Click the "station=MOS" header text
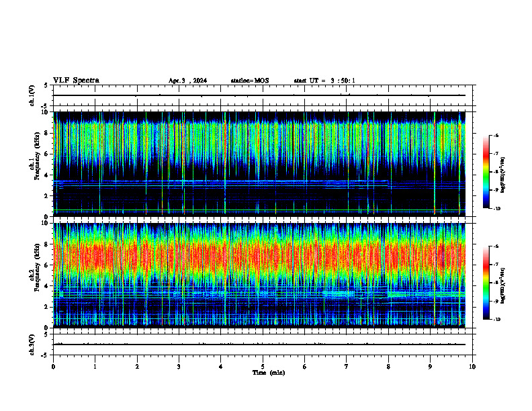Image resolution: width=532 pixels, height=411 pixels. (250, 81)
